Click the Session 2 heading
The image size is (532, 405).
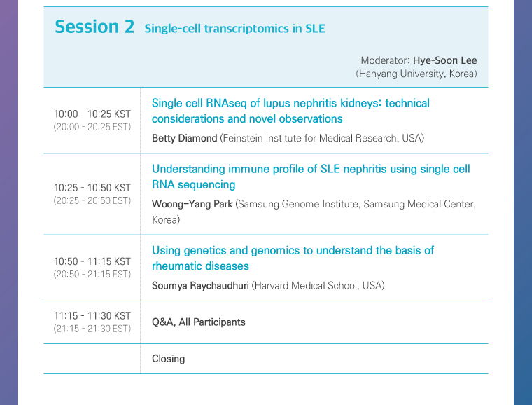94,27
